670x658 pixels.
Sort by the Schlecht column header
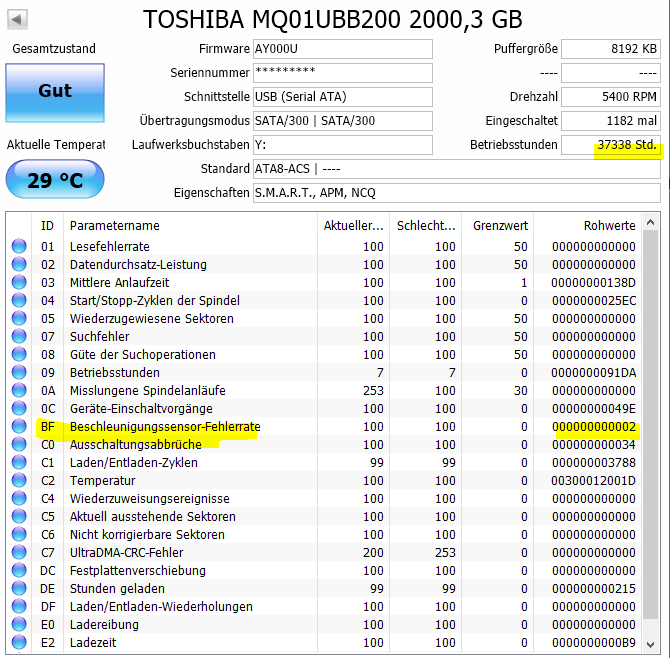[x=426, y=226]
